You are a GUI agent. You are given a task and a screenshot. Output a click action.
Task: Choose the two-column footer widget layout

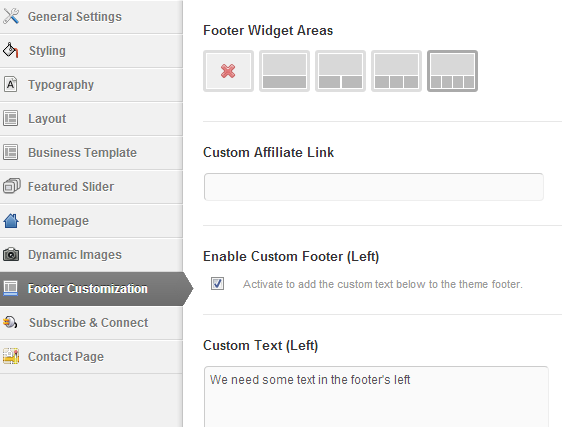coord(340,71)
